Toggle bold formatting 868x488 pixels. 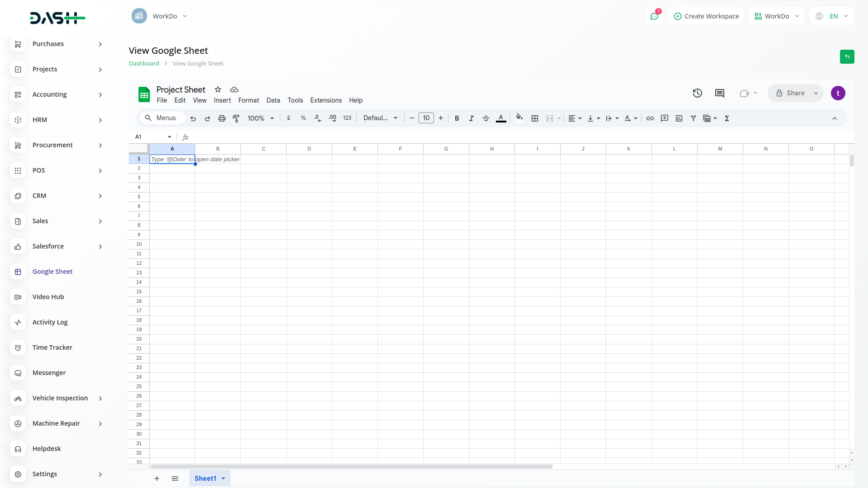coord(457,118)
